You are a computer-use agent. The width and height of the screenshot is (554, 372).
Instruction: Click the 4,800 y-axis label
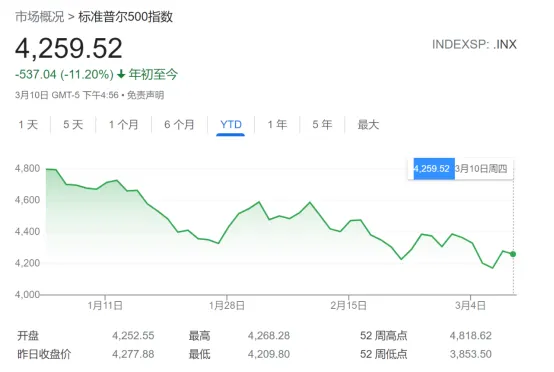tap(28, 168)
